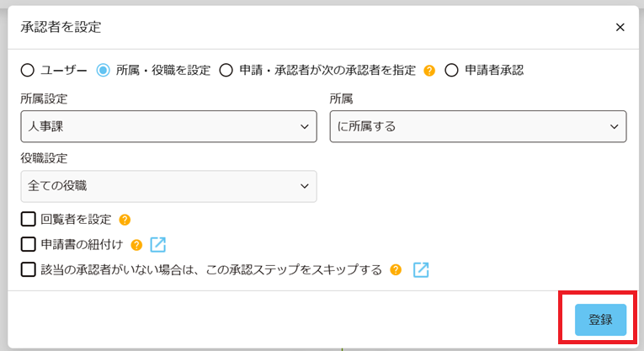The image size is (644, 351).
Task: Open external link icon beside 申請書の紐付け
Action: (x=157, y=245)
